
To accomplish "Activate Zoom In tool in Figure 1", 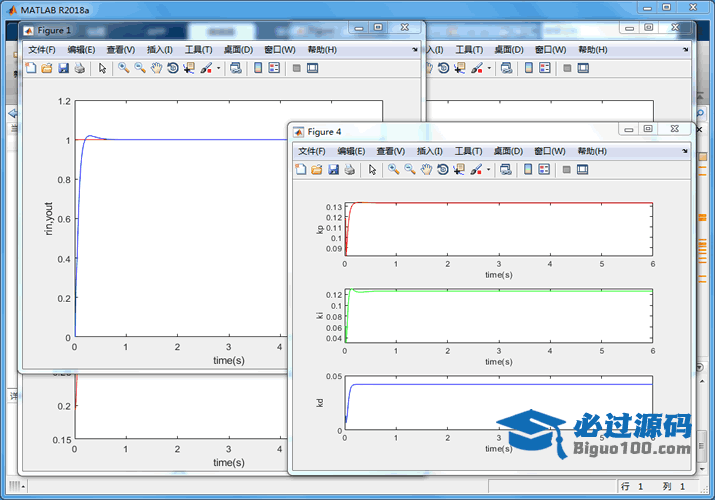I will pos(123,68).
